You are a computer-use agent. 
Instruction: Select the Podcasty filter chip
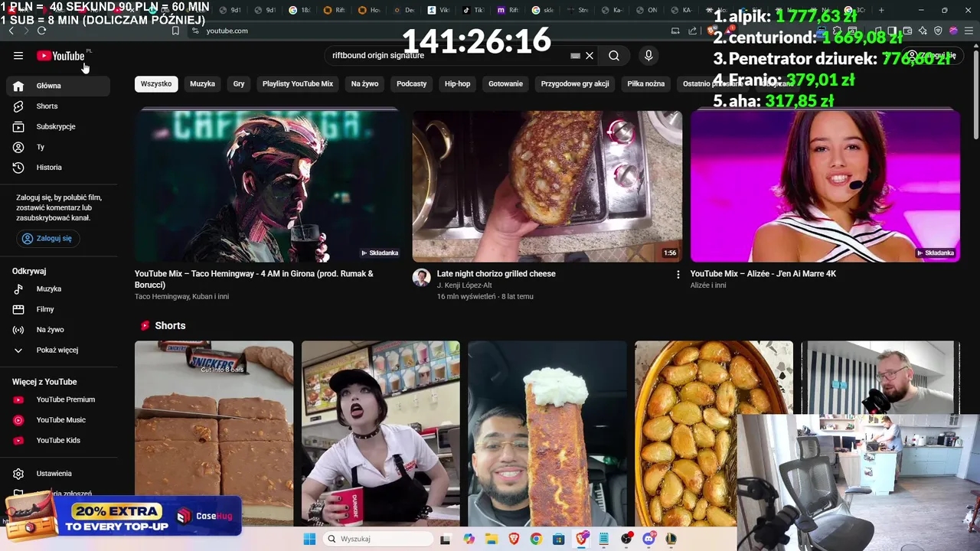(x=411, y=83)
